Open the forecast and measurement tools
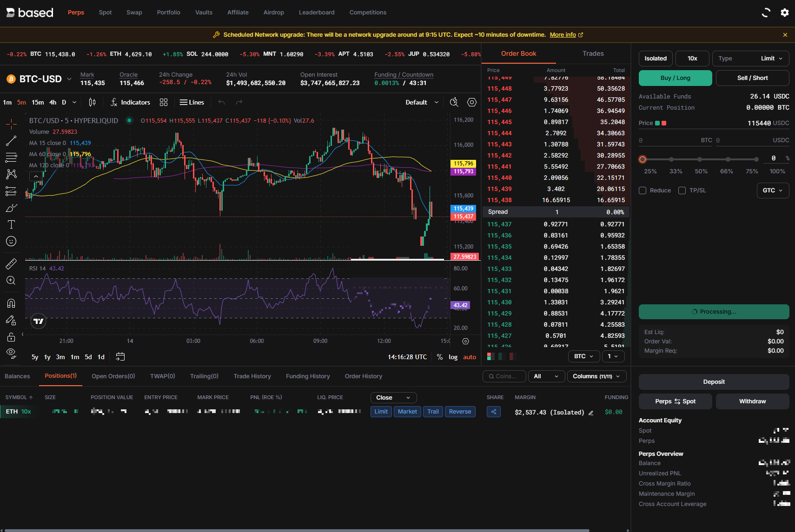Viewport: 795px width, 532px height. click(x=11, y=191)
